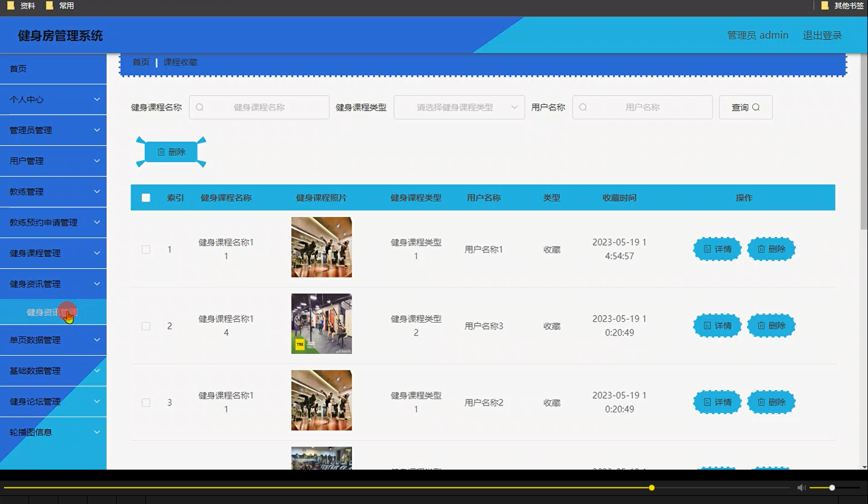Expand the 轮播图信息 sidebar menu
Screen dimensions: 868x504
coord(53,432)
